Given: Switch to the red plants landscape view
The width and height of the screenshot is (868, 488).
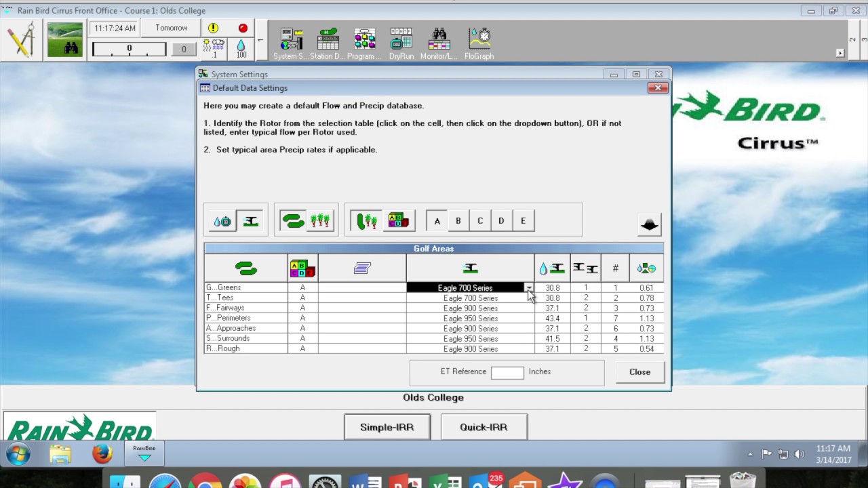Looking at the screenshot, I should click(320, 221).
